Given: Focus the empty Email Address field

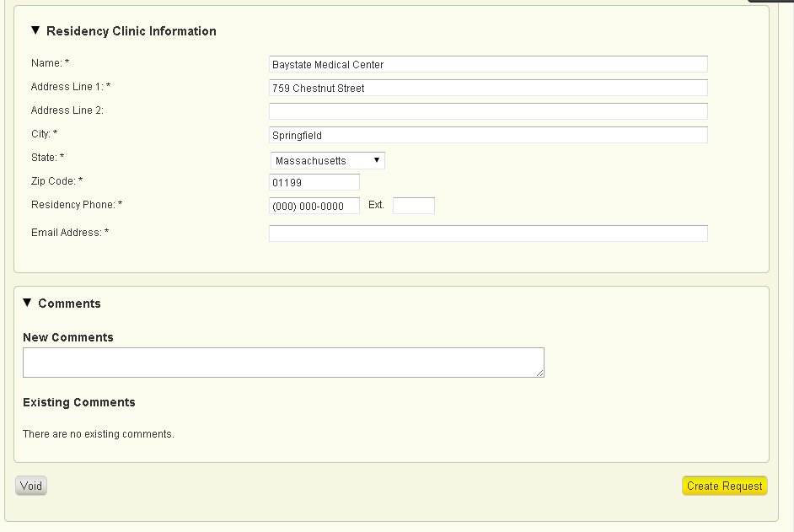Looking at the screenshot, I should coord(488,234).
